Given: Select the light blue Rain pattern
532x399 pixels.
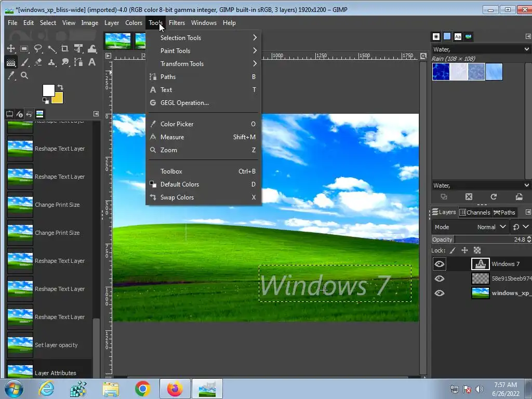Looking at the screenshot, I should [x=494, y=72].
